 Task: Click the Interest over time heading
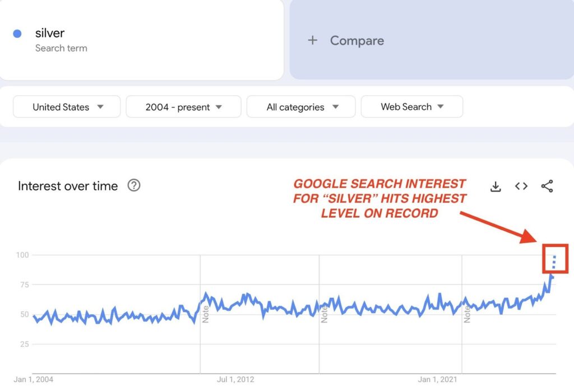(x=68, y=186)
